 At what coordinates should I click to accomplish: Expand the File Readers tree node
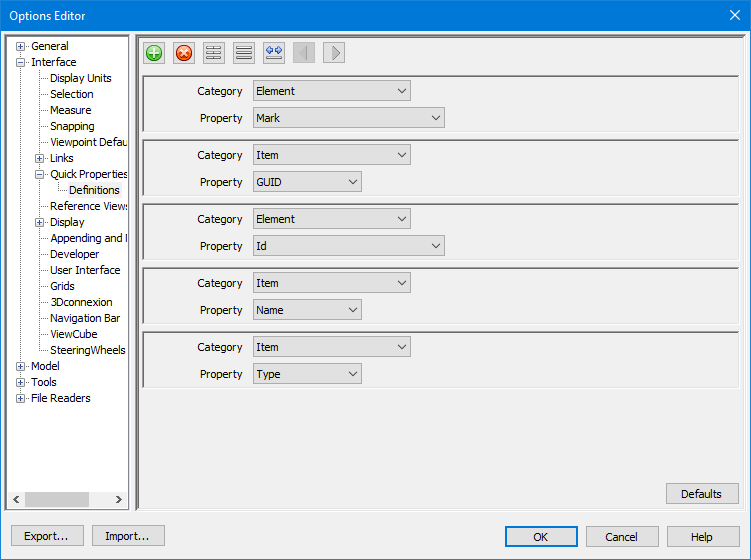coord(21,398)
